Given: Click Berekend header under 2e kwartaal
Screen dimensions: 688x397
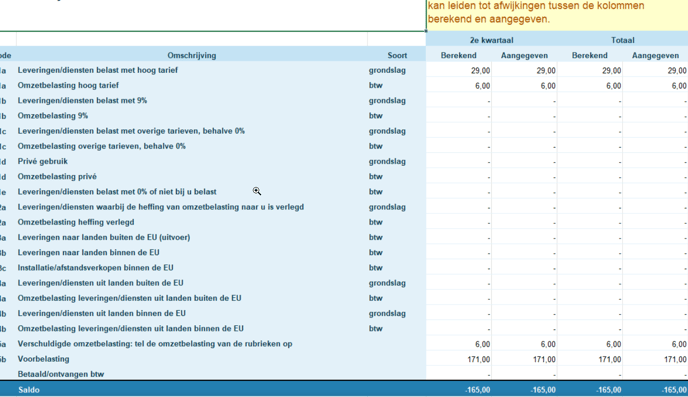Looking at the screenshot, I should 459,55.
